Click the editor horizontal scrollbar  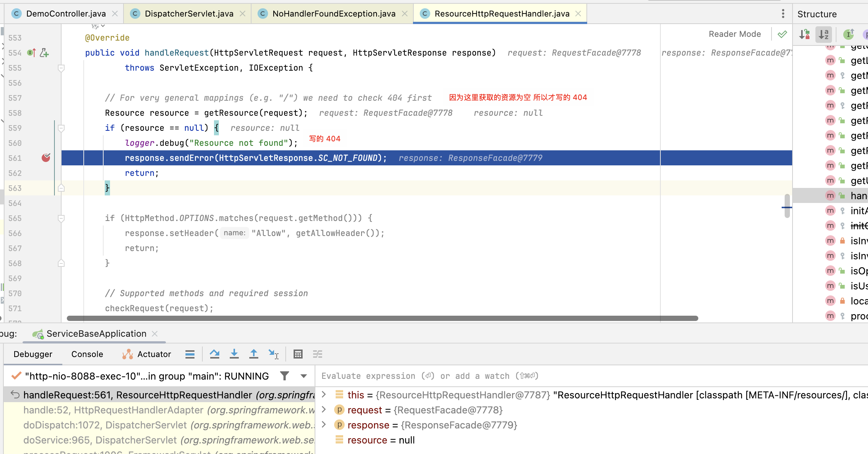point(382,318)
